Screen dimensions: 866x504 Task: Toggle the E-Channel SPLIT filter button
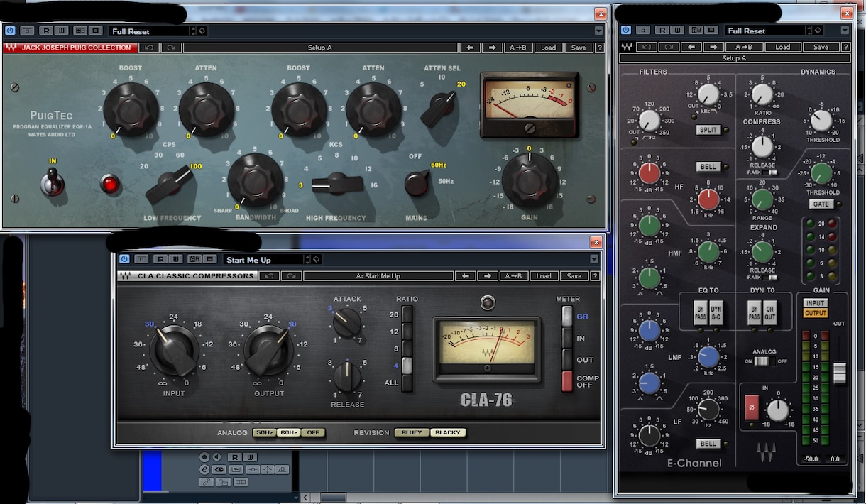pos(708,130)
